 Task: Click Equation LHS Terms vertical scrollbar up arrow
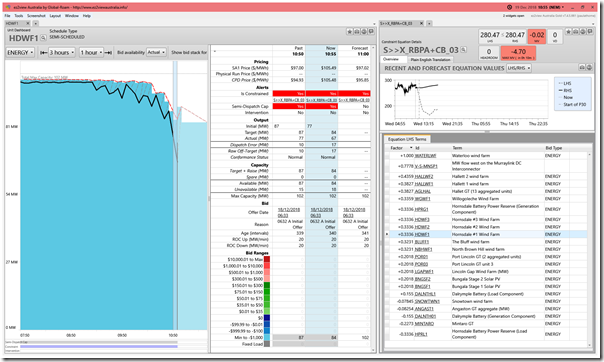pyautogui.click(x=589, y=155)
